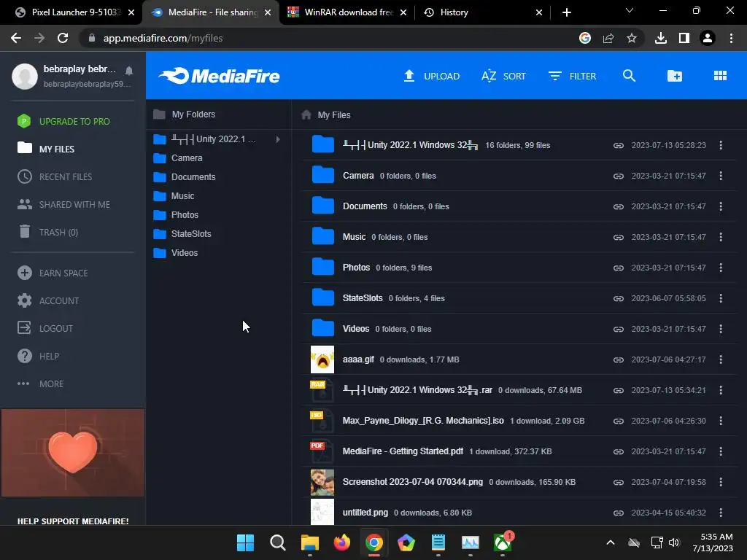Copy share link for Camera folder

click(619, 176)
